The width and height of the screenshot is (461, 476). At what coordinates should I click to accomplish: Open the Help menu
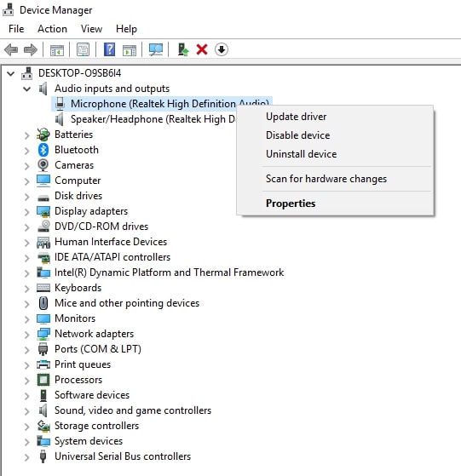pos(126,29)
